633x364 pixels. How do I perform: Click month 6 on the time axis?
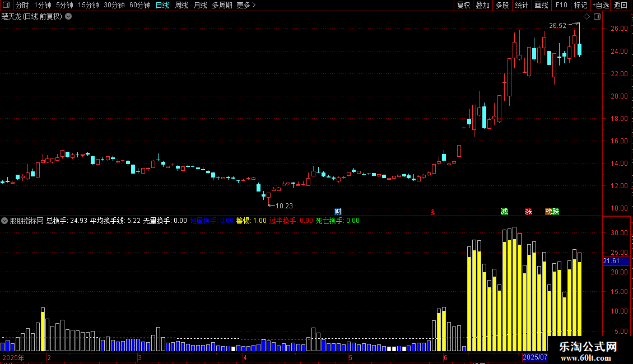click(445, 357)
